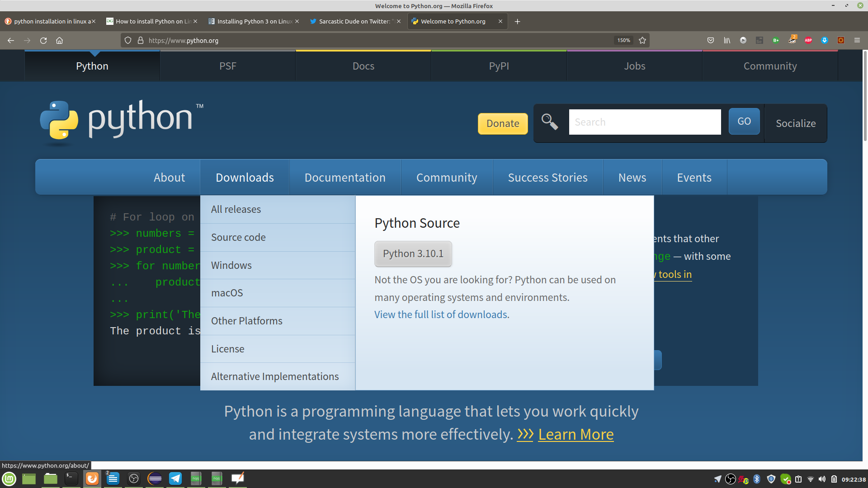868x488 pixels.
Task: Open the Documentation menu
Action: 345,177
